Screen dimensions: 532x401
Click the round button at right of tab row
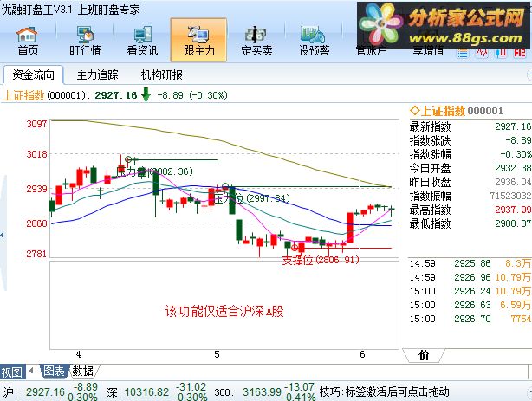(x=529, y=74)
